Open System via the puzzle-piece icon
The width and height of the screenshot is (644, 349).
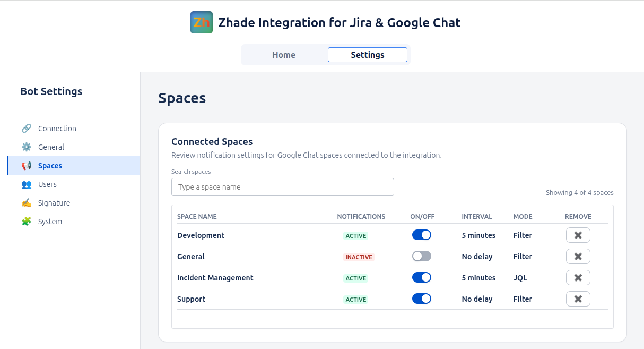(27, 222)
